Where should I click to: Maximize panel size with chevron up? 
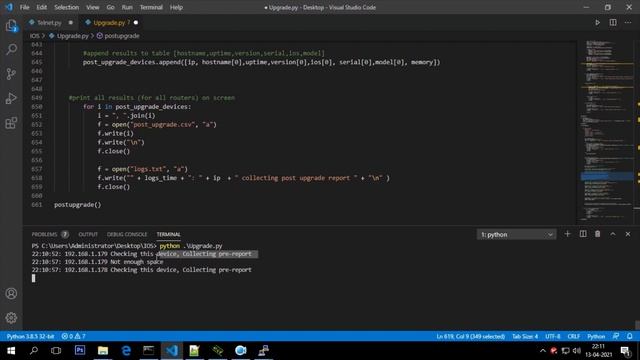pos(613,234)
